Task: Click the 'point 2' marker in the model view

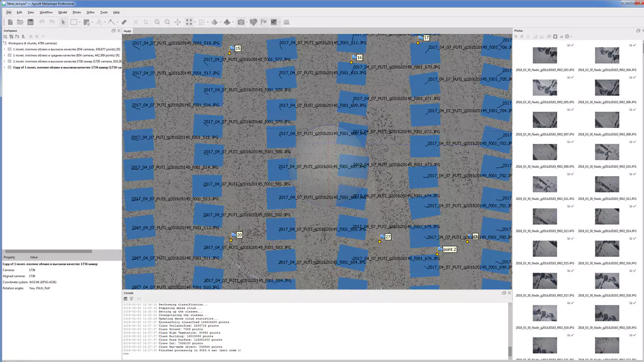Action: point(449,249)
